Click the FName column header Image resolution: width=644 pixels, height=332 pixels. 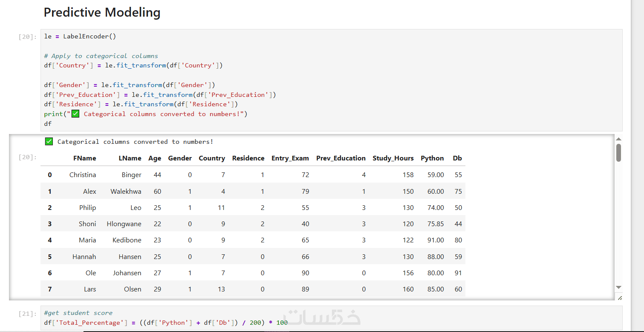[84, 158]
